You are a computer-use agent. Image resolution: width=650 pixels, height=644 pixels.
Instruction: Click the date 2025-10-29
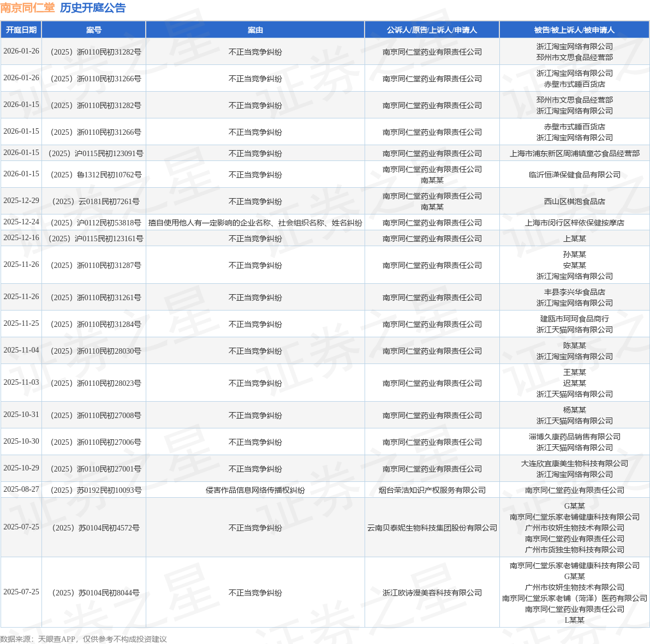coord(21,468)
